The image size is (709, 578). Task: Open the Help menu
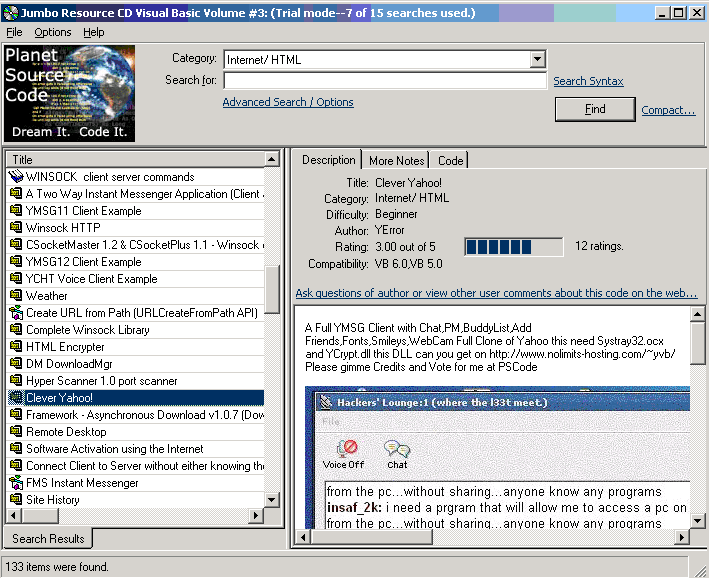tap(94, 32)
